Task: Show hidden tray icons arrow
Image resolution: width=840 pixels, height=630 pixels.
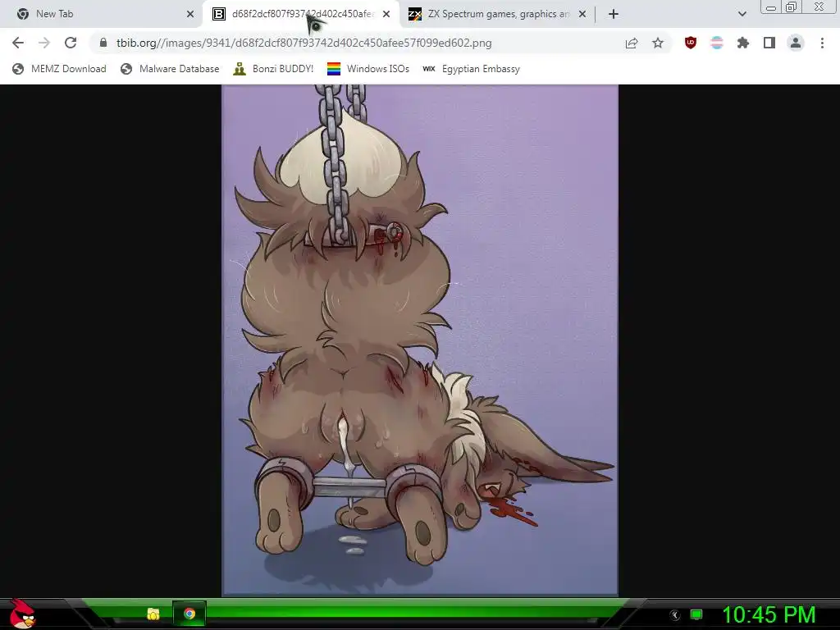Action: point(675,614)
